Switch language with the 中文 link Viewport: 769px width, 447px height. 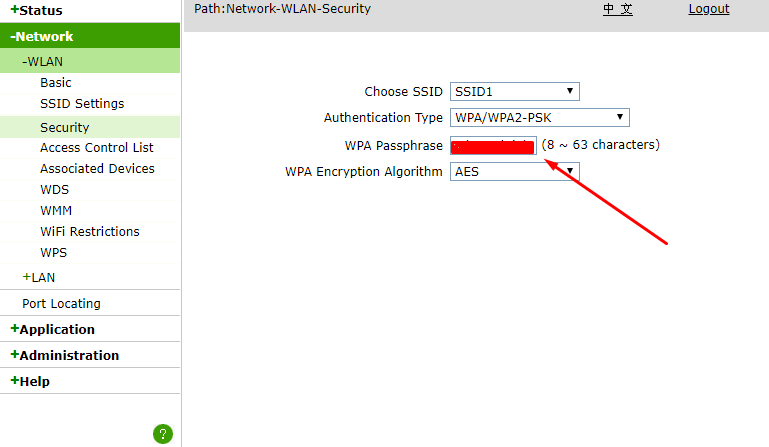click(x=617, y=9)
